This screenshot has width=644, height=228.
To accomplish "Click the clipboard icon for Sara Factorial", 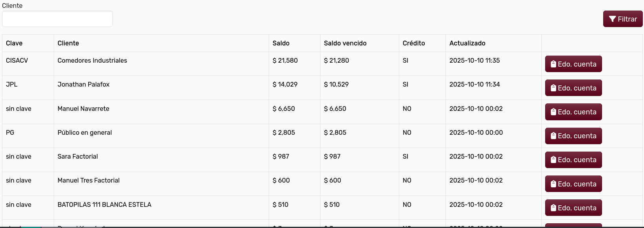I will (x=554, y=160).
